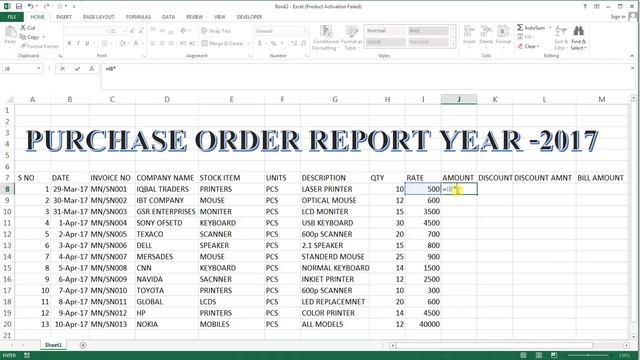Click the BILL AMOUNT header cell

click(602, 178)
